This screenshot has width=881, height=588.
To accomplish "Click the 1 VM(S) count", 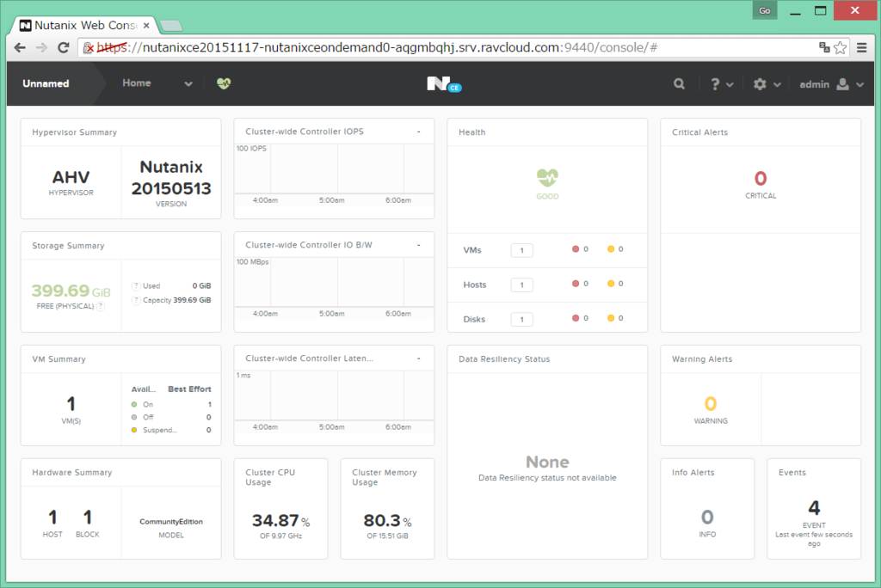I will click(x=71, y=404).
